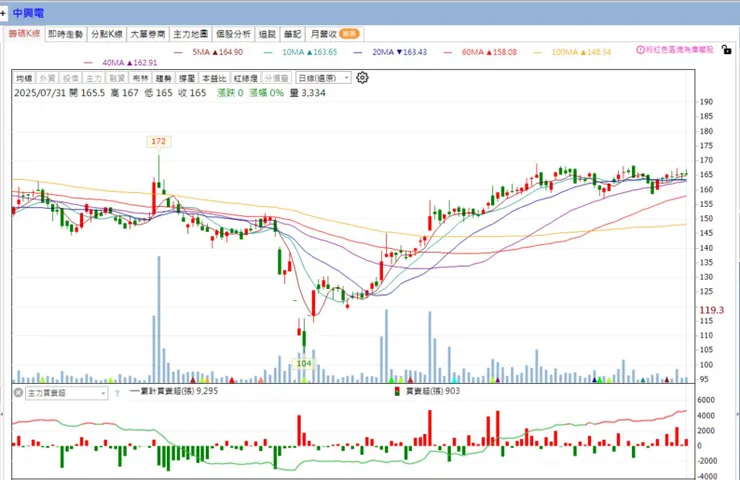
Task: Click the 5MA legend line swatch
Action: pos(178,52)
